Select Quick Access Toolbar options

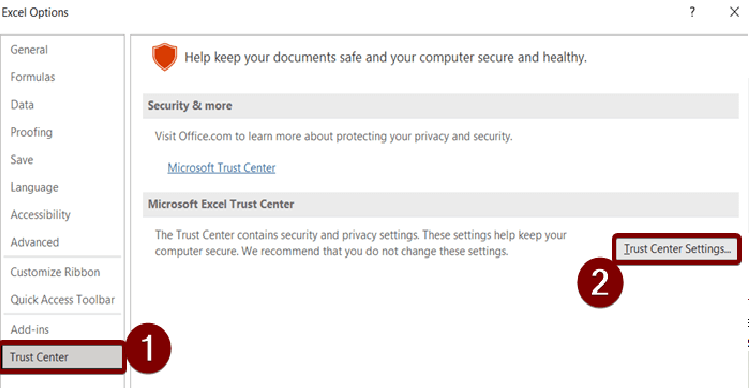click(63, 300)
